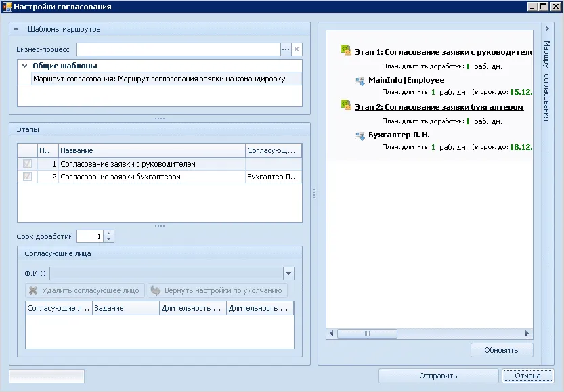This screenshot has width=564, height=392.
Task: Click the horizontal scrollbar in route preview
Action: pyautogui.click(x=367, y=334)
